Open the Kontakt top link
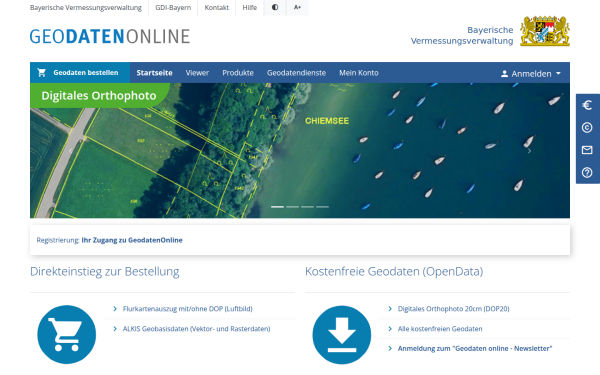 click(217, 8)
